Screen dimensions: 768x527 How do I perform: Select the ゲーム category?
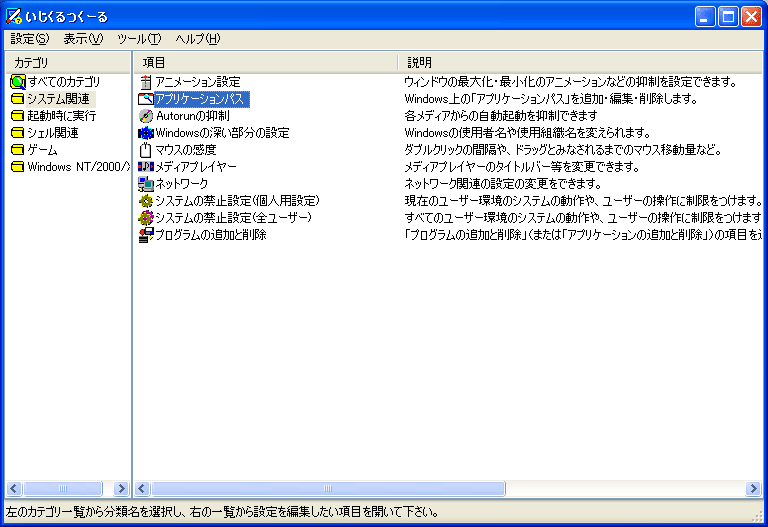(42, 150)
